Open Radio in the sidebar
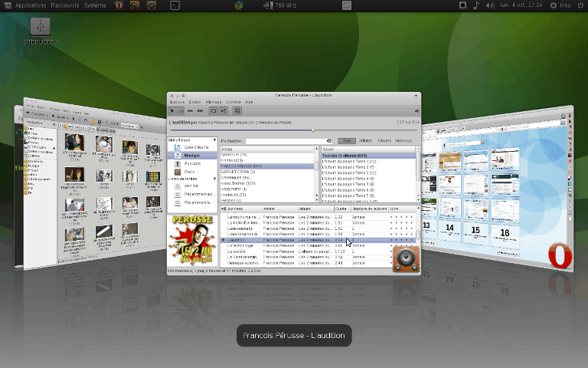 [x=191, y=172]
